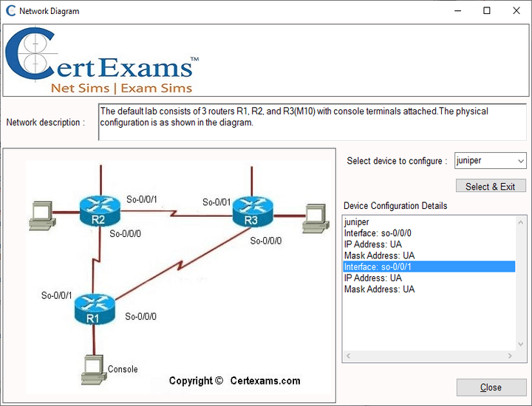The width and height of the screenshot is (532, 406).
Task: Click R3's 'So-0/0/0' interface label
Action: pos(266,241)
